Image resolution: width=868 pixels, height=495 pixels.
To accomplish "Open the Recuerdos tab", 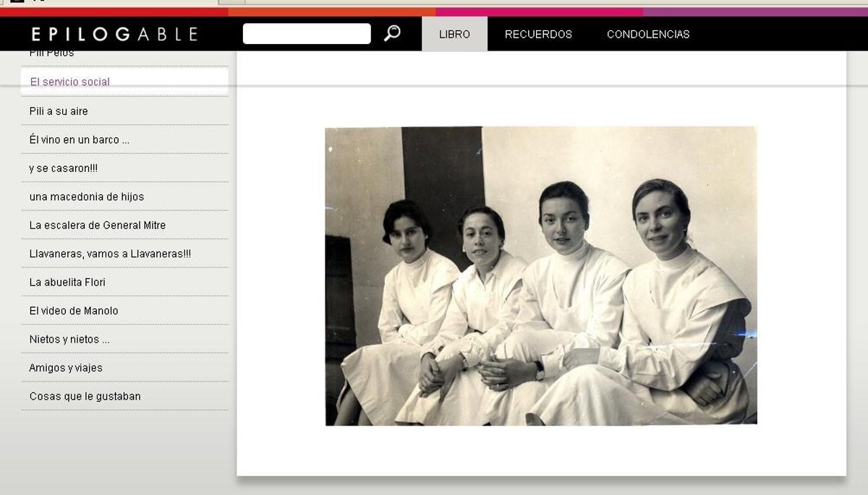I will pyautogui.click(x=538, y=34).
